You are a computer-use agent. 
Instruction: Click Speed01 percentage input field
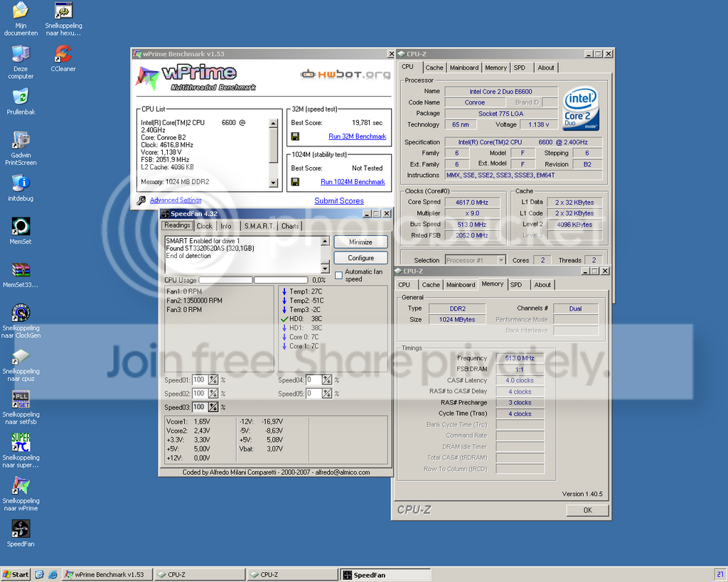pos(200,380)
